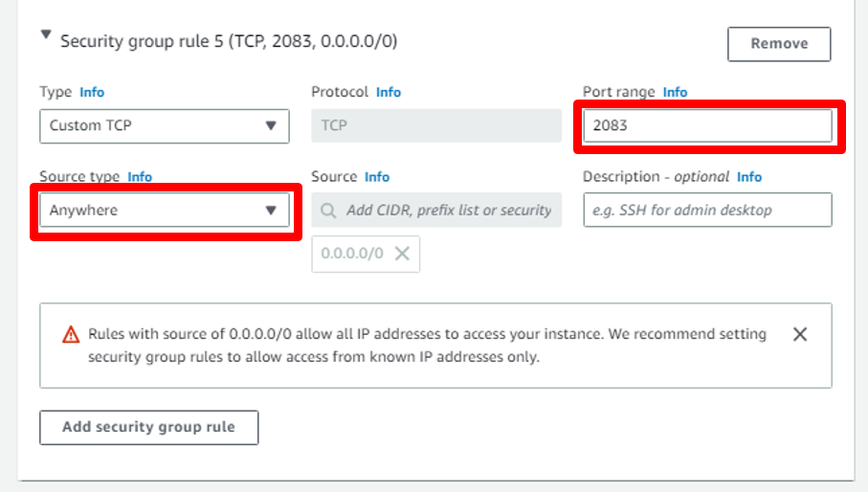
Task: Collapse Security group rule 5 section
Action: point(45,36)
